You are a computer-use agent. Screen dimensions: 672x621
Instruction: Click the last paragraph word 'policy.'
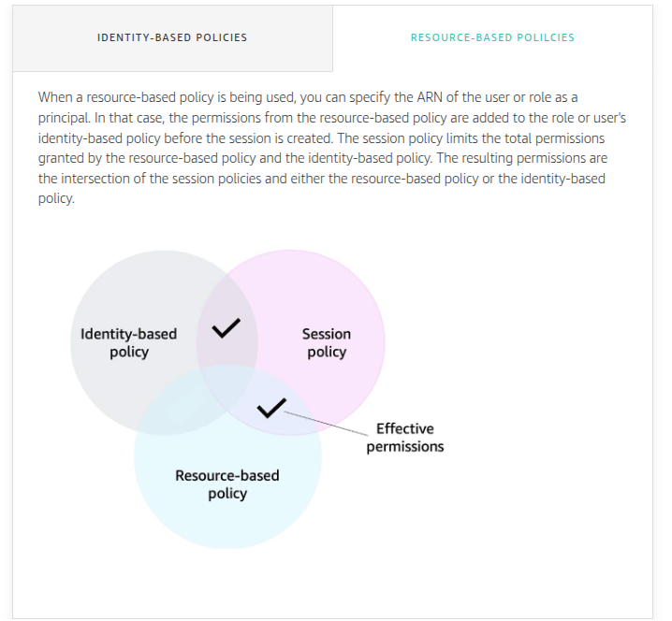point(56,198)
